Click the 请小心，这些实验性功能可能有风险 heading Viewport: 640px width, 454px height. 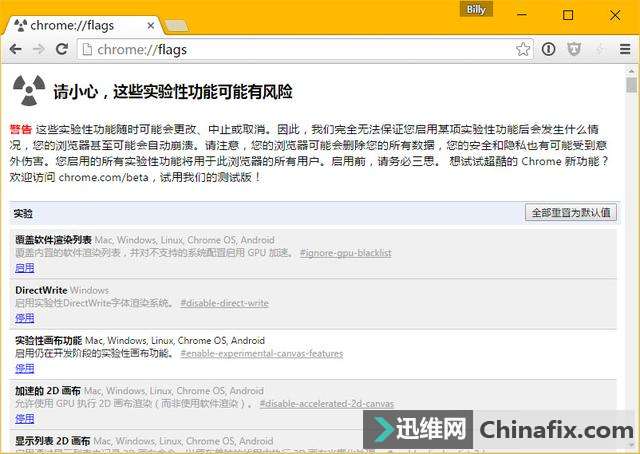[173, 91]
